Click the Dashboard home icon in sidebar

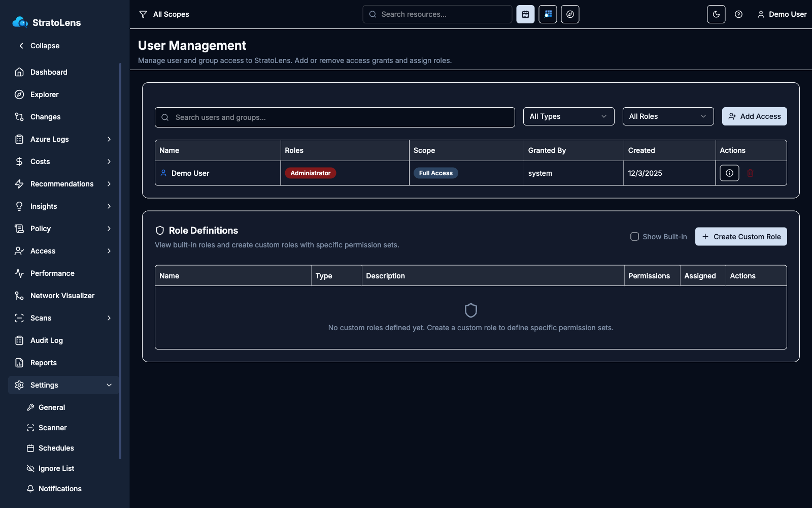19,72
